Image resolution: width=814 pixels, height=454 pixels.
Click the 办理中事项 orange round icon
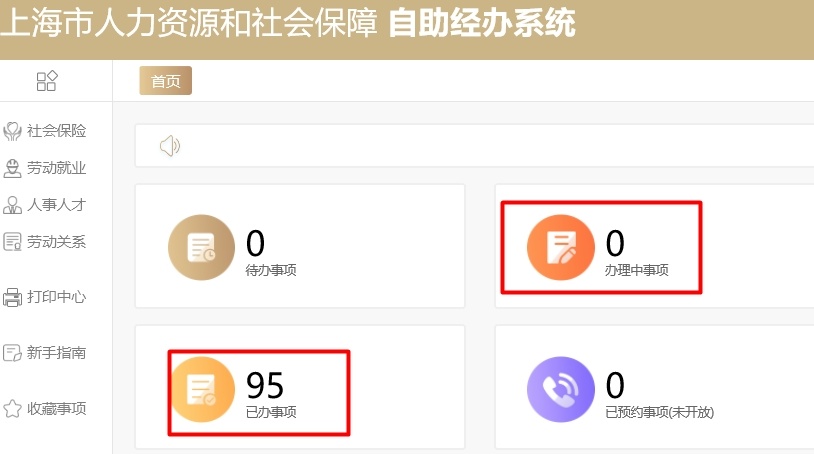[561, 247]
